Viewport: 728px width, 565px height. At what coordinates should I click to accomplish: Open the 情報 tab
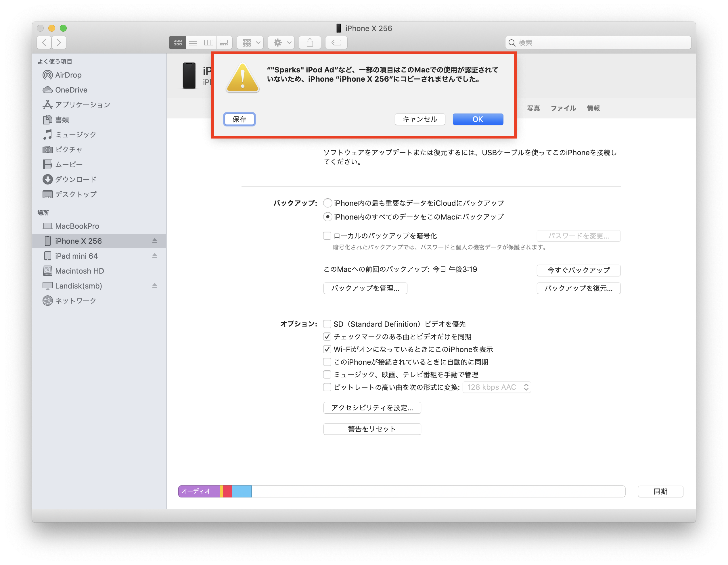pyautogui.click(x=593, y=108)
